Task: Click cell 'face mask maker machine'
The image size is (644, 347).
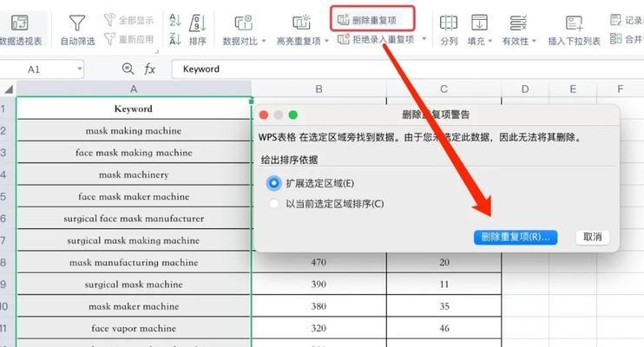Action: 134,196
